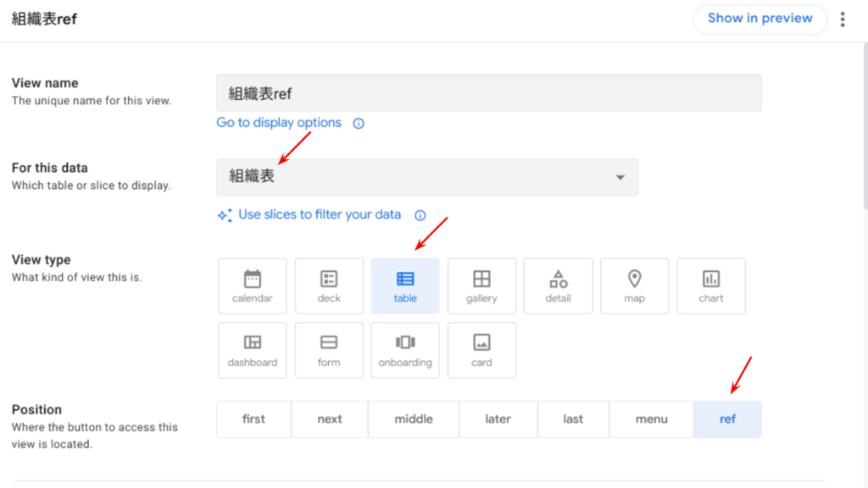Click Use slices to filter your data
868x488 pixels.
click(319, 215)
